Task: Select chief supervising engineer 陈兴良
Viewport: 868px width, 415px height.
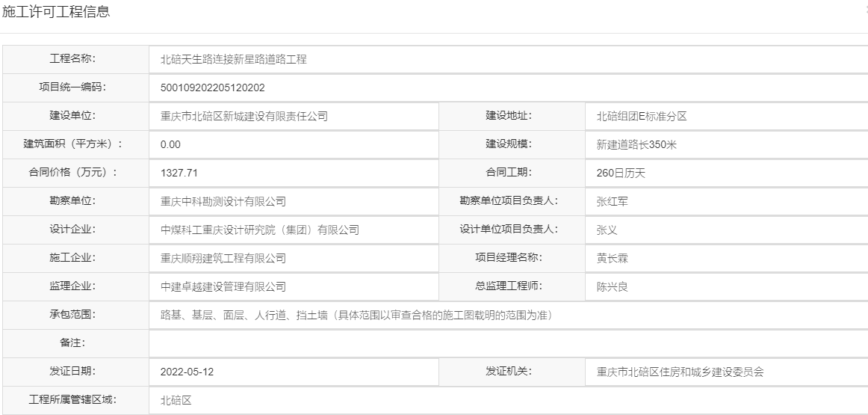Action: pyautogui.click(x=613, y=286)
